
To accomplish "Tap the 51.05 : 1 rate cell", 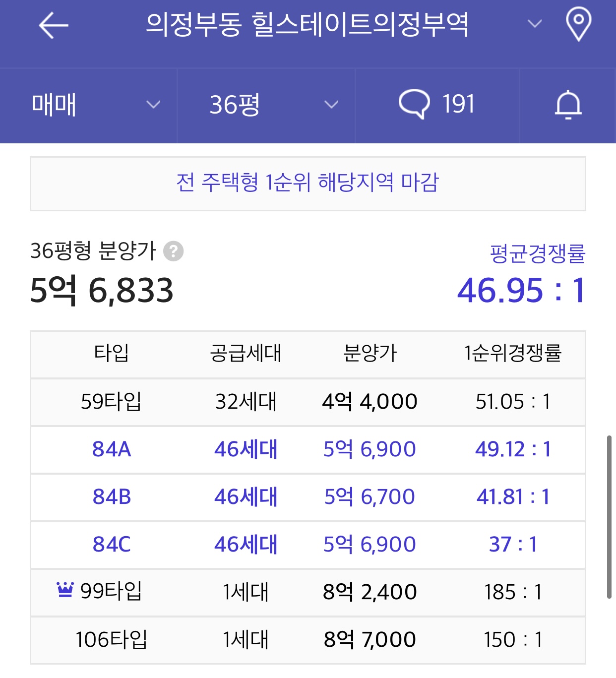I will [x=513, y=401].
